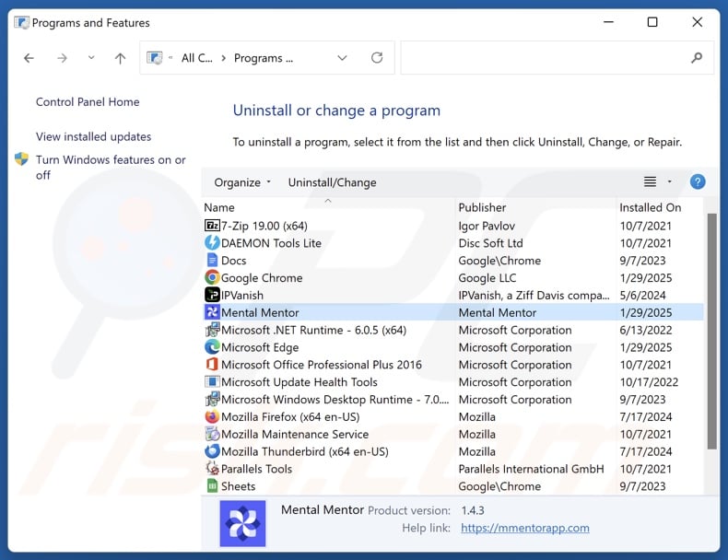Click the Control Panel address bar icon
The image size is (728, 560).
[155, 58]
